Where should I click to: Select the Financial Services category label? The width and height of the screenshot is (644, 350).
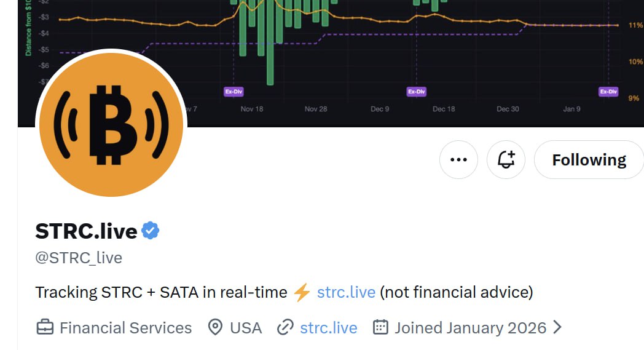[126, 328]
